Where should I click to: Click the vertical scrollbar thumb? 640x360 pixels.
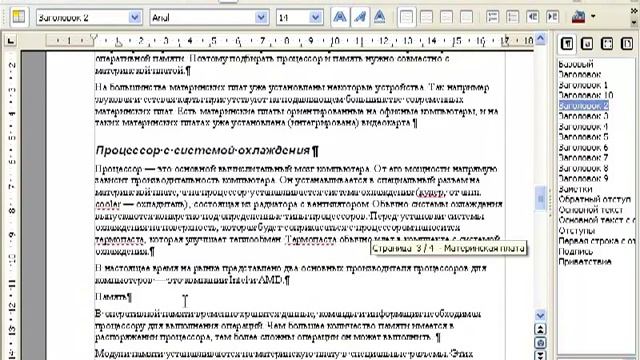[540, 198]
